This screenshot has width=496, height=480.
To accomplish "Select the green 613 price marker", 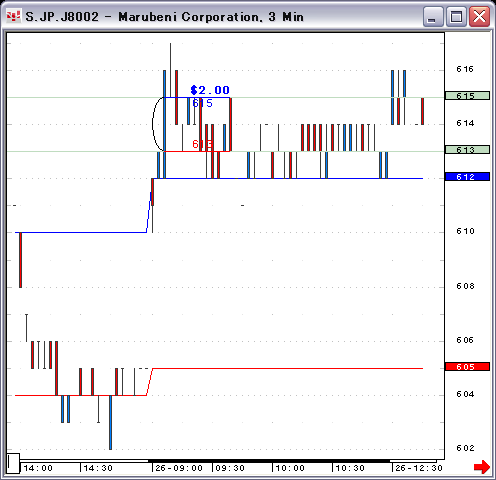I will click(x=467, y=150).
